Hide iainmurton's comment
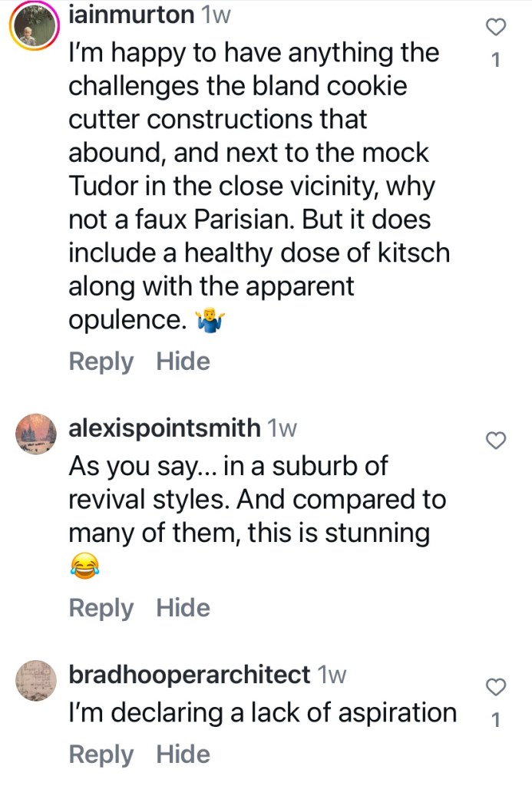This screenshot has height=786, width=532. [183, 361]
